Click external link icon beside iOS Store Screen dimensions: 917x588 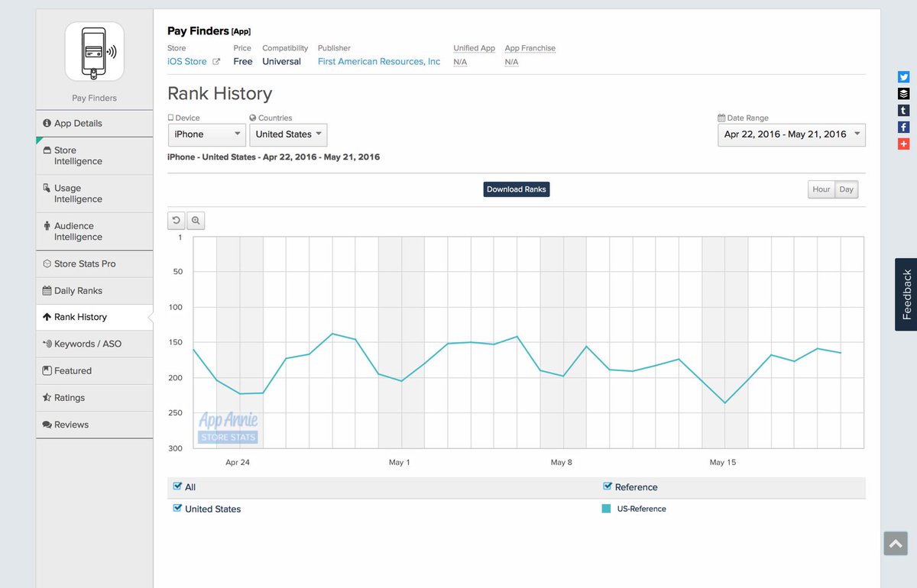216,62
